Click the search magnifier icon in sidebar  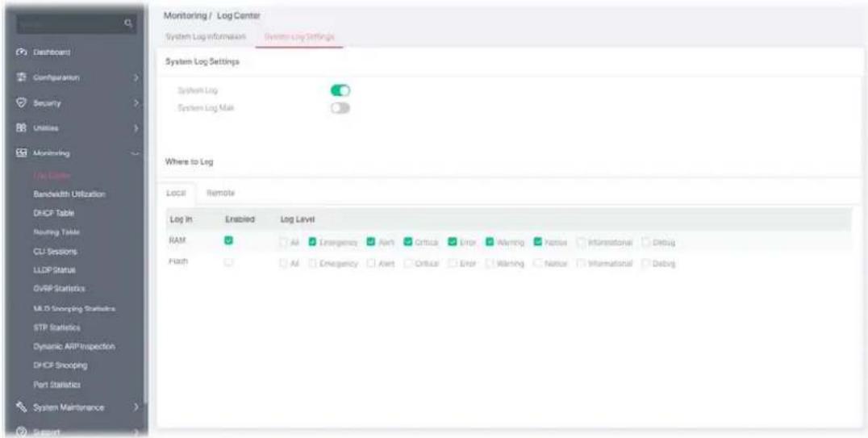(x=128, y=23)
